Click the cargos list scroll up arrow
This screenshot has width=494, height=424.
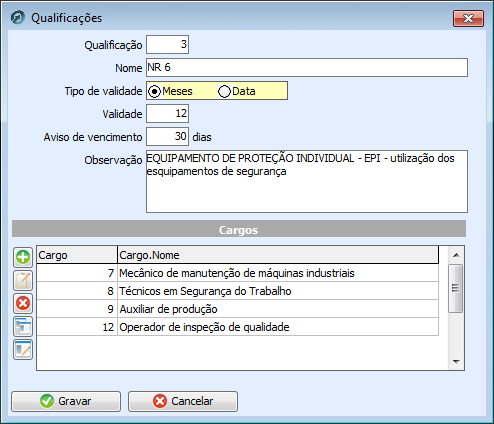point(456,255)
